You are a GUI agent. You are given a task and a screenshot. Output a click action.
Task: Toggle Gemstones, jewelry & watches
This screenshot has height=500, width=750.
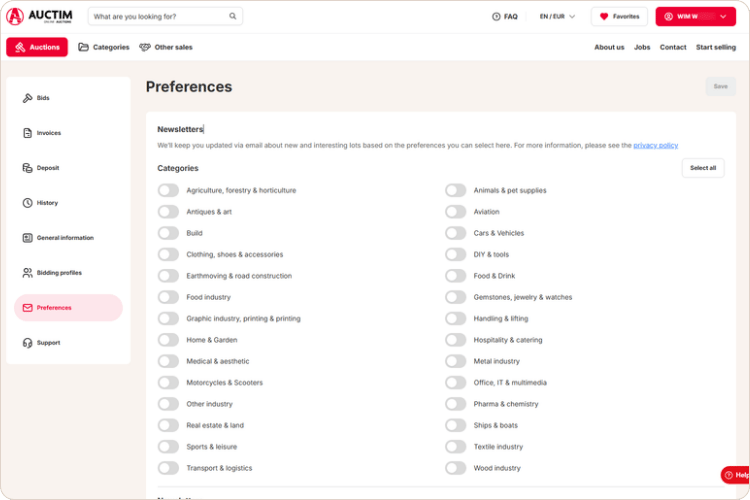click(455, 297)
